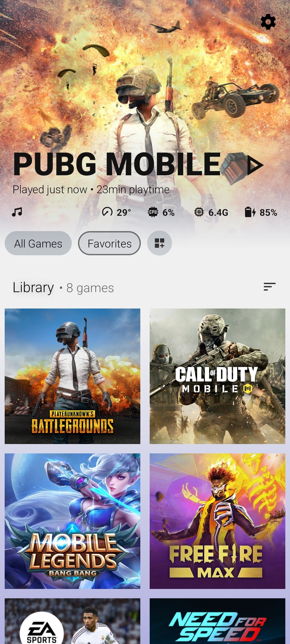Tap the Library heading
The image size is (290, 644).
coord(33,287)
